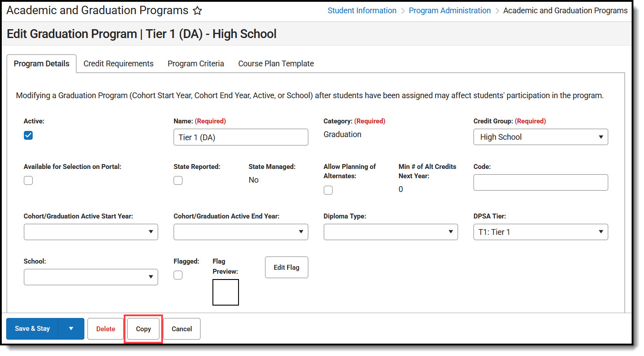Click the State Managed value No

(x=254, y=180)
